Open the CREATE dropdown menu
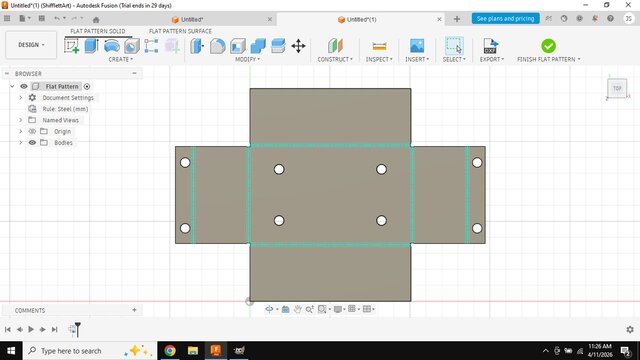640x360 pixels. [120, 59]
